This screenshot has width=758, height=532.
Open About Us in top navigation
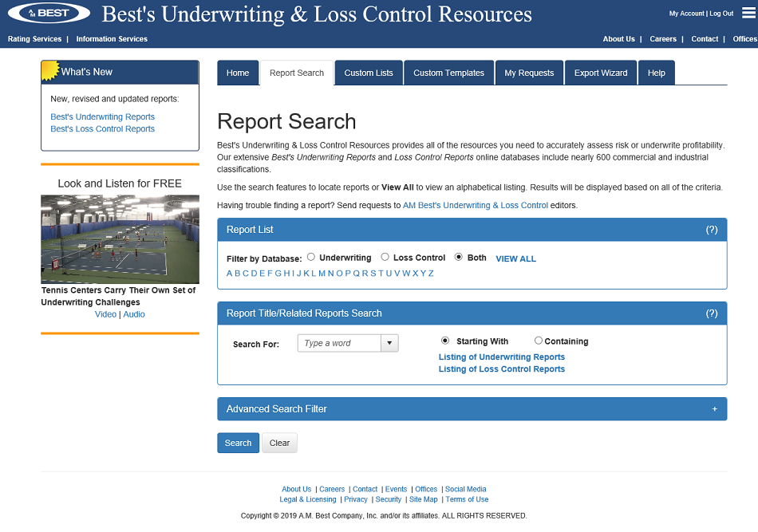619,38
